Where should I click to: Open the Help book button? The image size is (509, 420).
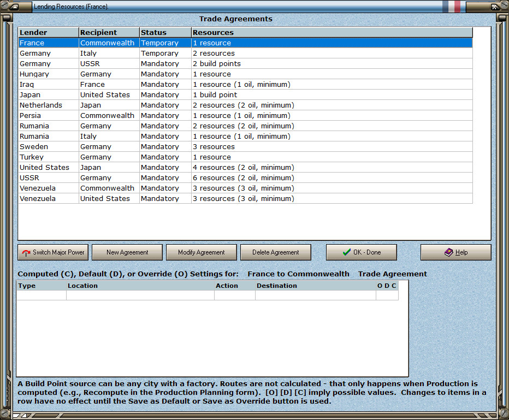(456, 252)
